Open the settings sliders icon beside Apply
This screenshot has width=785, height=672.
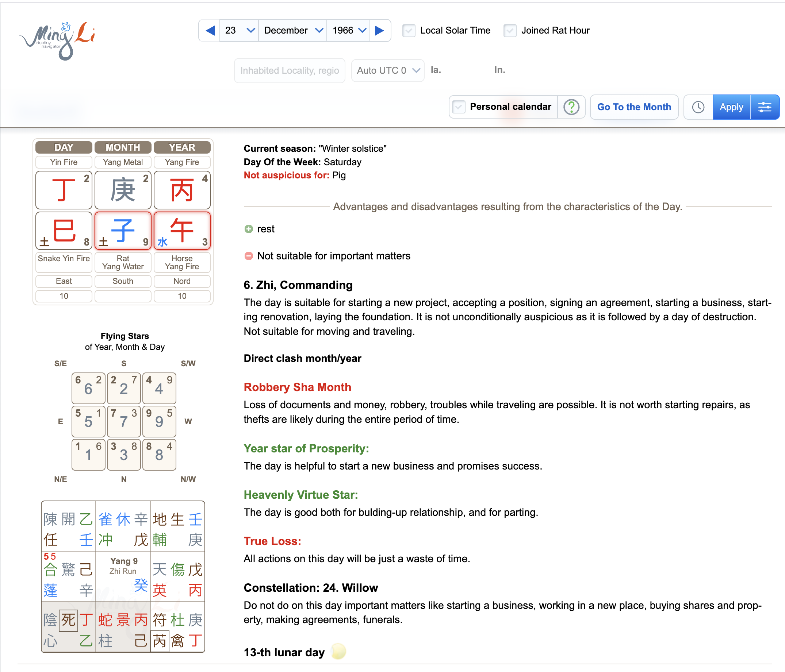tap(765, 107)
